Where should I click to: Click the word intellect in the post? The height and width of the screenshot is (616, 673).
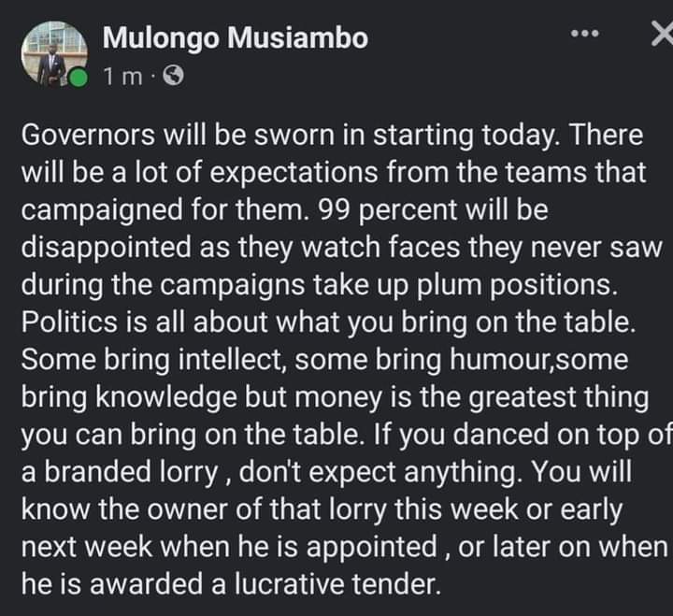tap(232, 360)
